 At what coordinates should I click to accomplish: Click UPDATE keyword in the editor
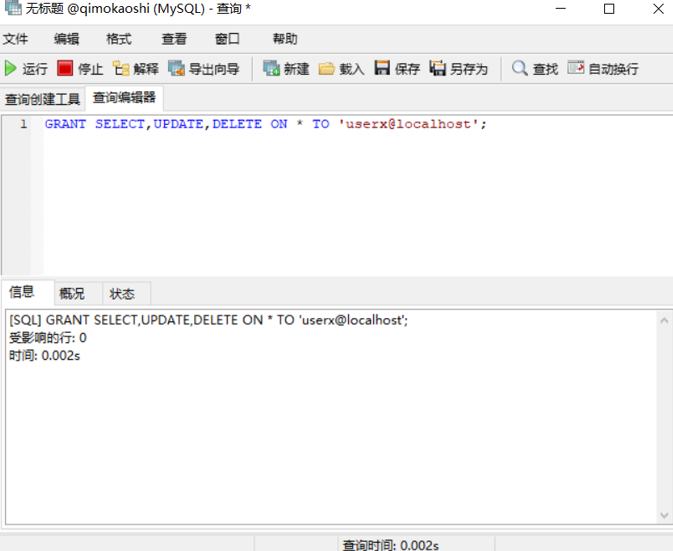point(178,124)
